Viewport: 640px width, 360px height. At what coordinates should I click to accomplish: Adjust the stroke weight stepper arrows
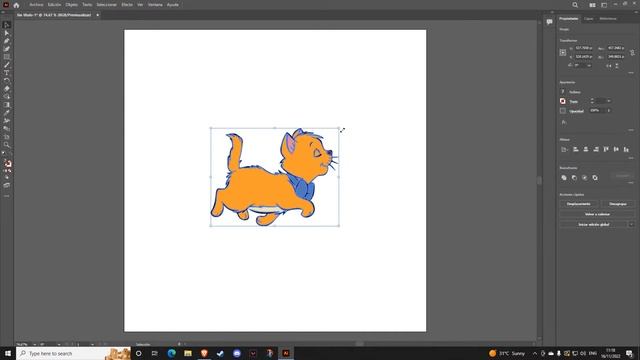(x=592, y=101)
